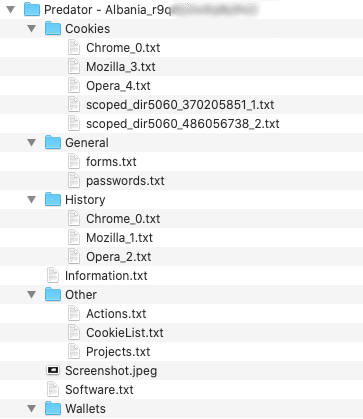363x419 pixels.
Task: Click the History folder icon
Action: [53, 199]
